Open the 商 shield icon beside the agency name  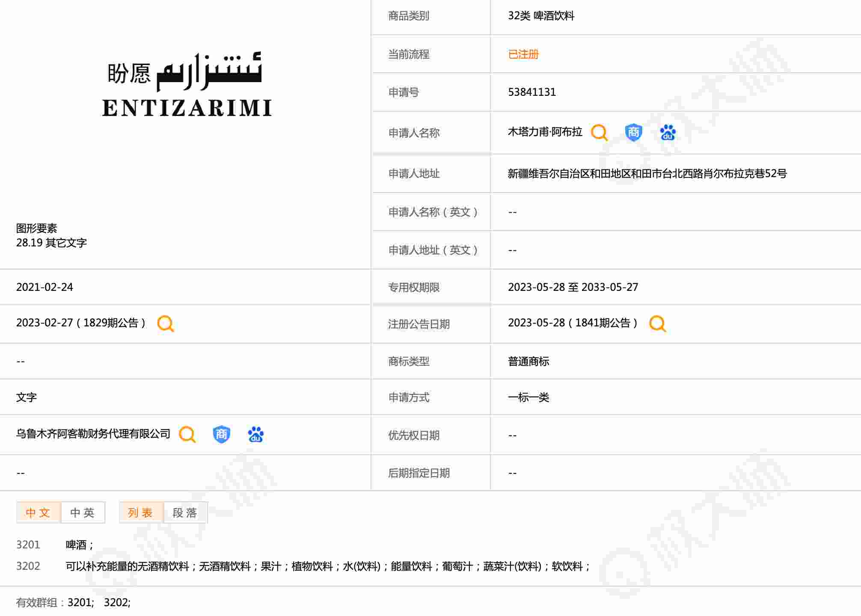coord(221,434)
